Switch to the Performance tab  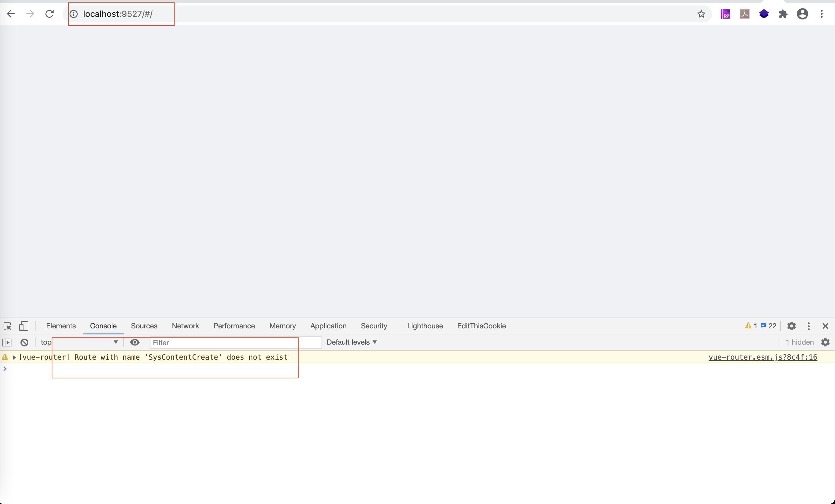(x=234, y=326)
